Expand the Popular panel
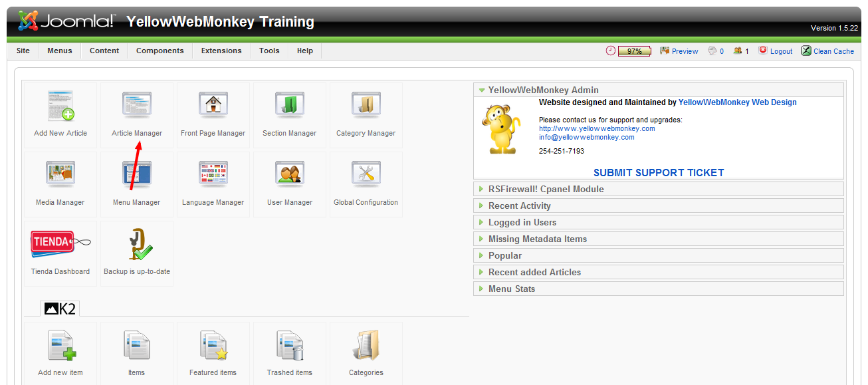The image size is (868, 385). [x=659, y=255]
